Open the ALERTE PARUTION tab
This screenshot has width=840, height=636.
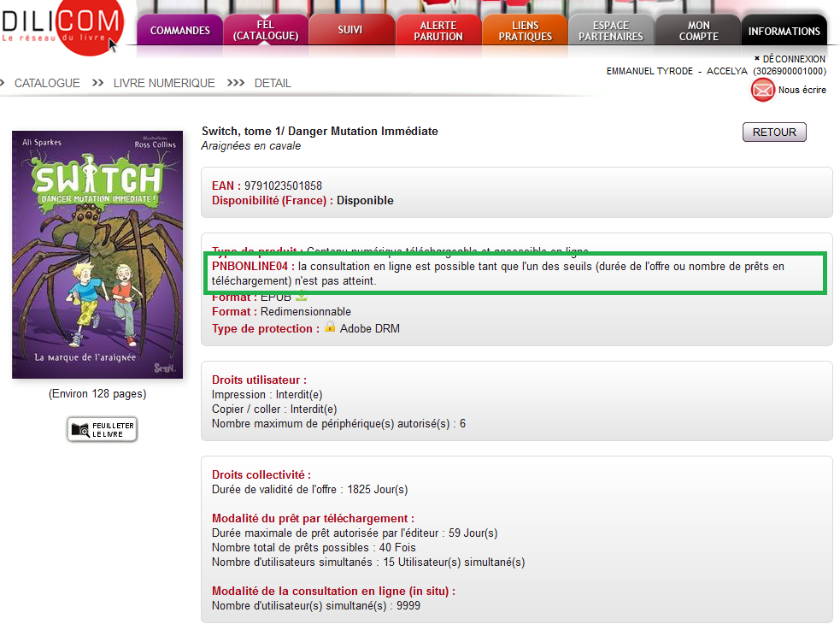click(x=438, y=31)
